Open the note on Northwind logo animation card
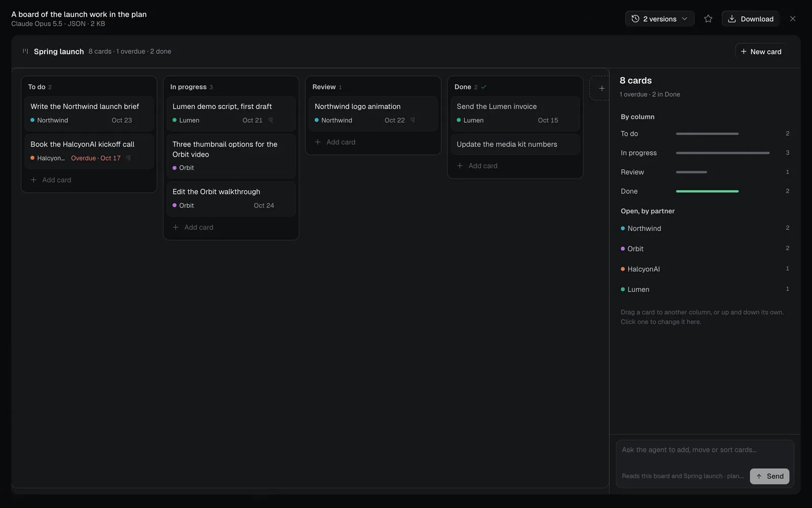Image resolution: width=812 pixels, height=508 pixels. pos(413,120)
